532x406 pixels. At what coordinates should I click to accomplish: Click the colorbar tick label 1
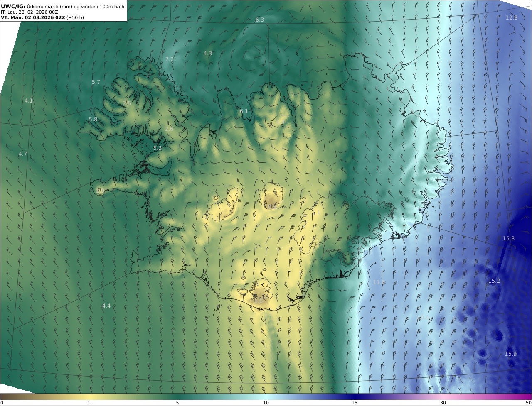tap(89, 403)
